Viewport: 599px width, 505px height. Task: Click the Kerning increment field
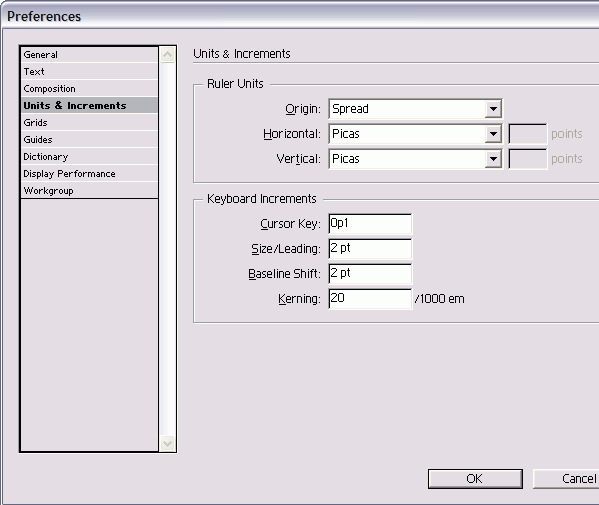(x=370, y=299)
